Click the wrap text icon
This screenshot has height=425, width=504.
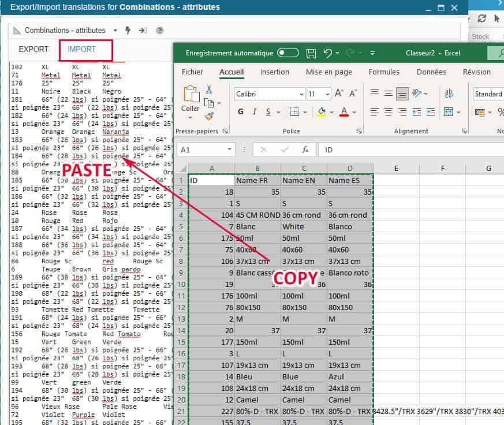click(449, 94)
